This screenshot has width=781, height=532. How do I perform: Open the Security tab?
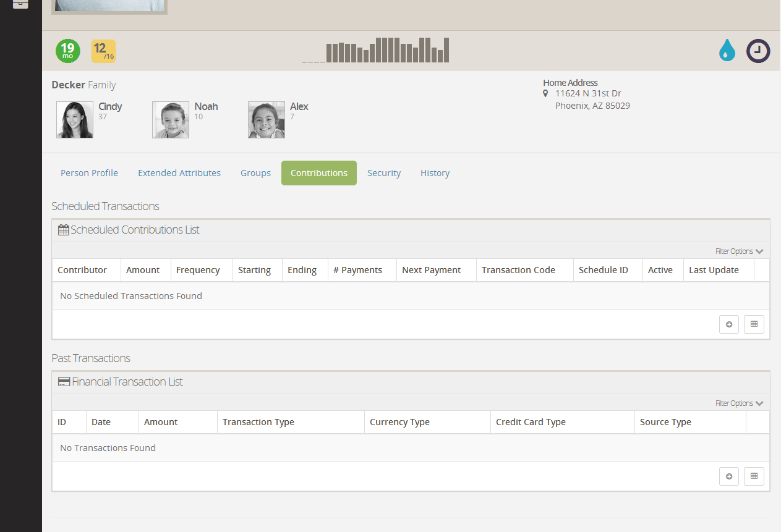(x=384, y=173)
